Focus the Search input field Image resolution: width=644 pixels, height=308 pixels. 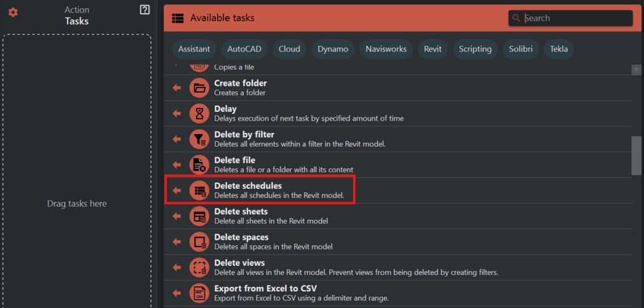tap(571, 18)
